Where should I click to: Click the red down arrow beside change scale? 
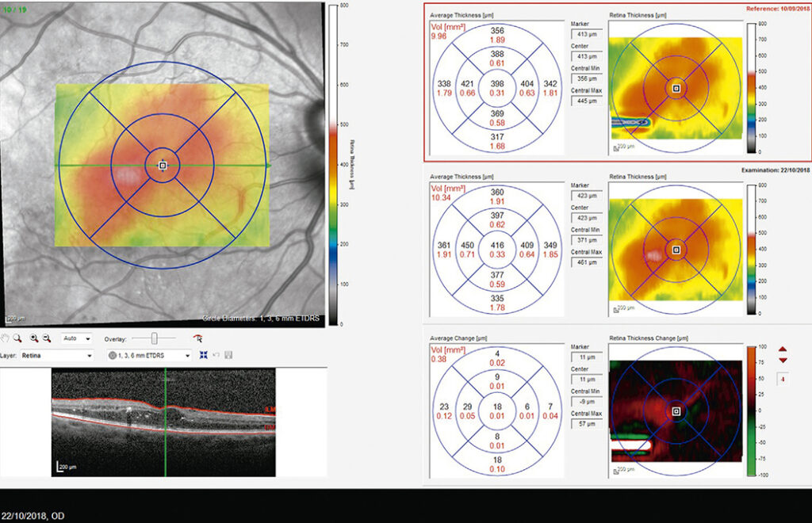click(x=783, y=361)
